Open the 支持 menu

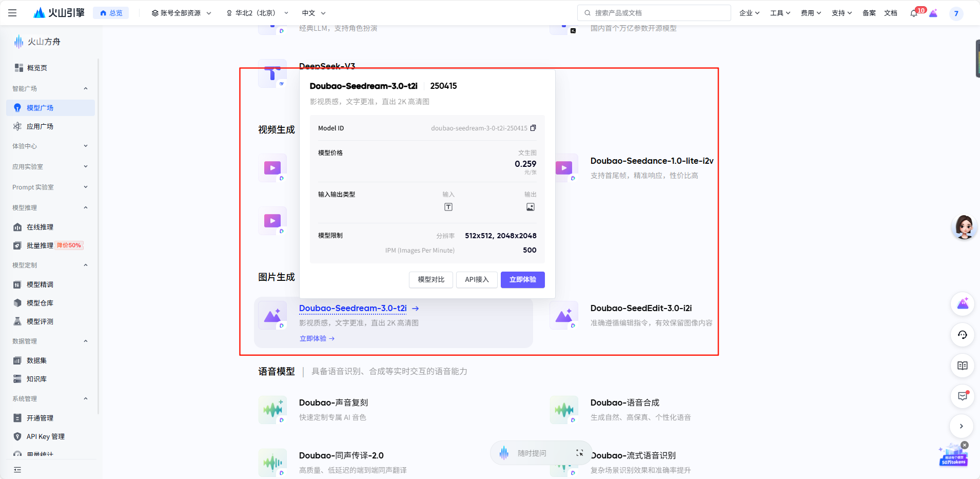tap(841, 13)
